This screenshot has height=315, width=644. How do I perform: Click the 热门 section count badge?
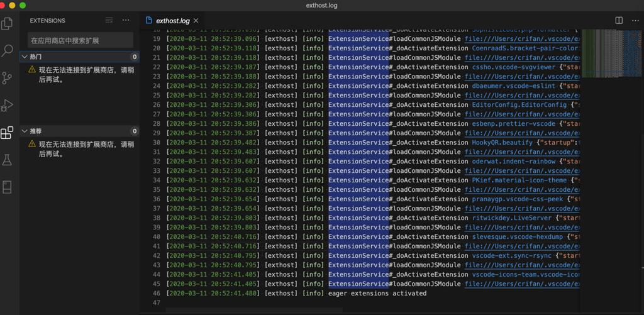pyautogui.click(x=135, y=57)
